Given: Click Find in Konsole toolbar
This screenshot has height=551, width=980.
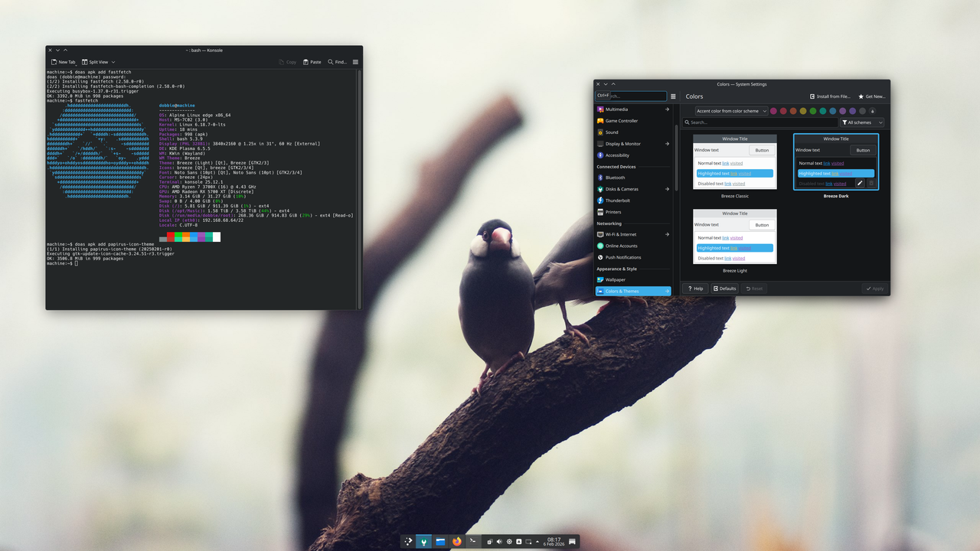Looking at the screenshot, I should click(x=338, y=62).
